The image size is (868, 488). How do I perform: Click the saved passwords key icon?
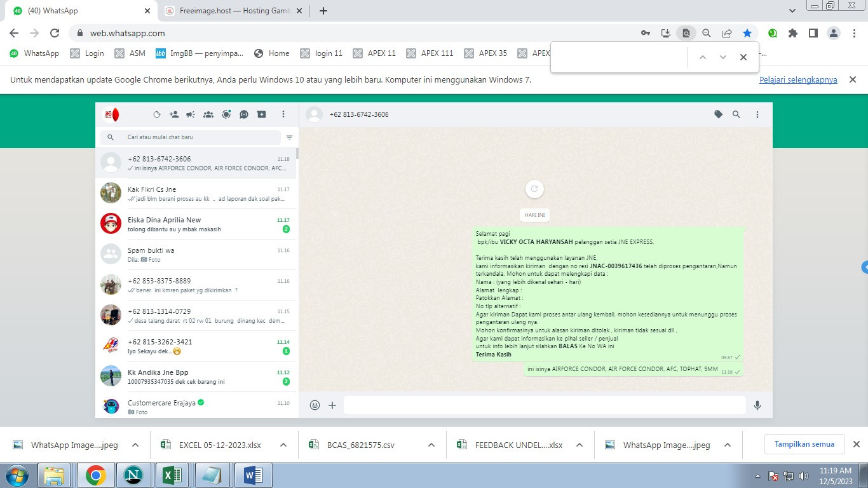646,33
